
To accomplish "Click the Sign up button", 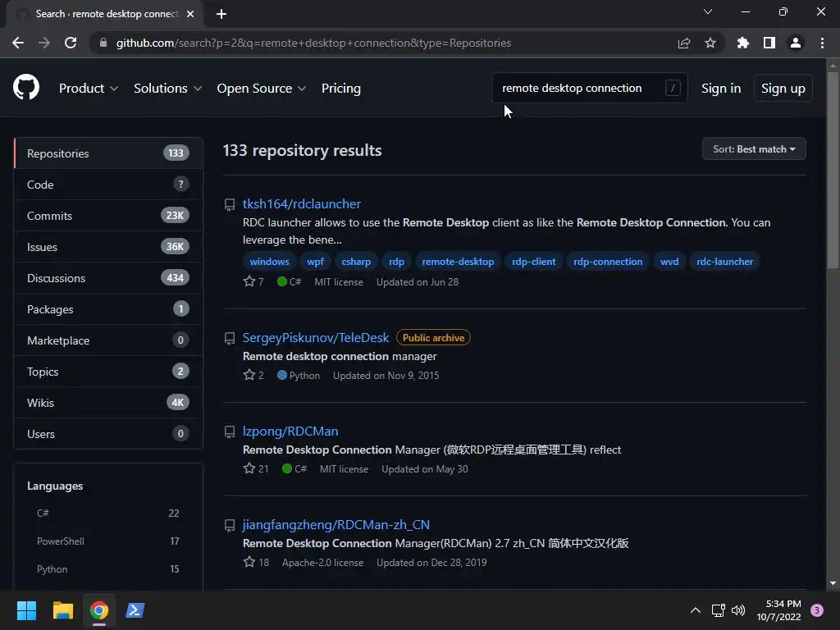I will pos(783,89).
